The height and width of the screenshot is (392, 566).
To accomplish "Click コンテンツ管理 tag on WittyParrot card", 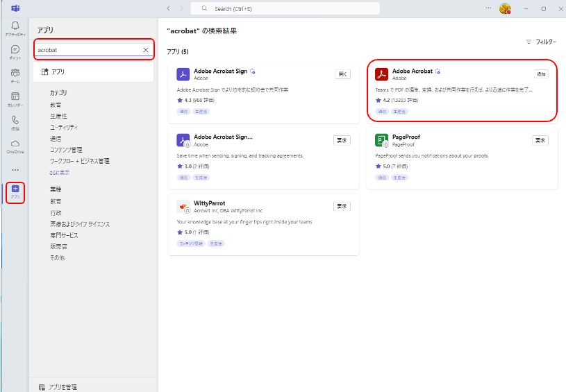I will (191, 244).
